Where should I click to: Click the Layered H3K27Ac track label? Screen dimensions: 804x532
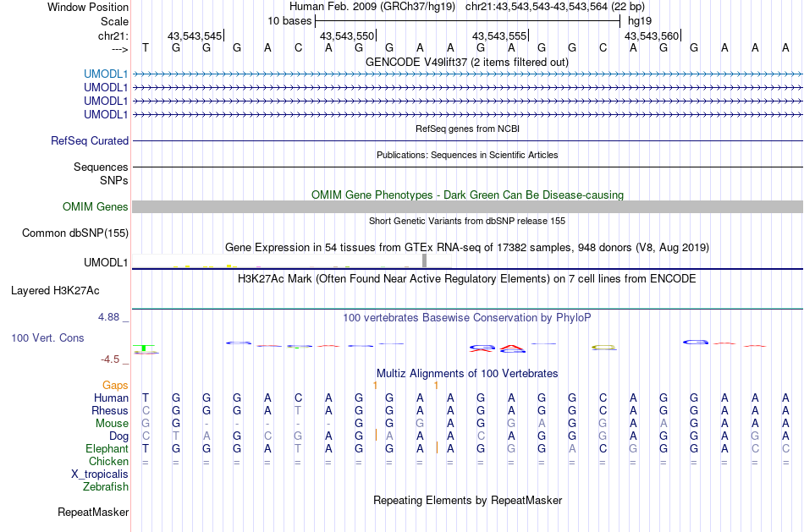(x=55, y=291)
